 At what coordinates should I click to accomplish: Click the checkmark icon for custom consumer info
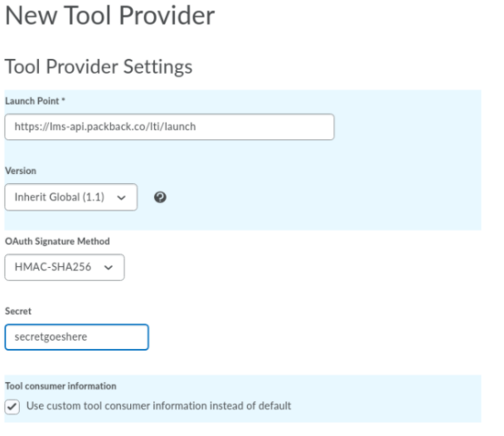(x=12, y=407)
